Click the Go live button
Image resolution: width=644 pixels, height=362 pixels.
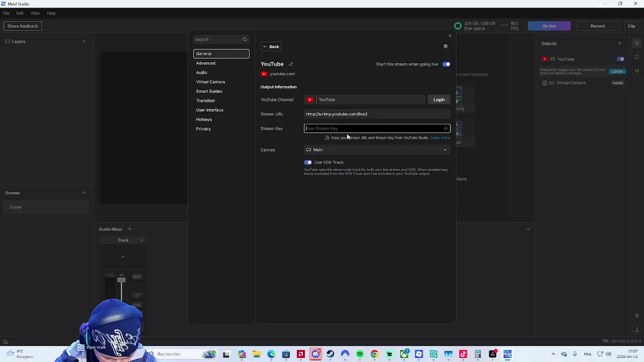[549, 26]
